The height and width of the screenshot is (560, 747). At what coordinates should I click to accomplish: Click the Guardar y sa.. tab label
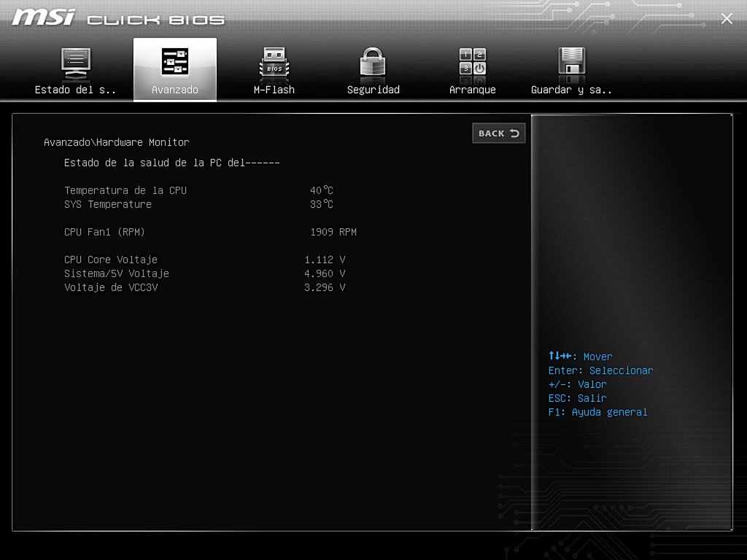(571, 90)
